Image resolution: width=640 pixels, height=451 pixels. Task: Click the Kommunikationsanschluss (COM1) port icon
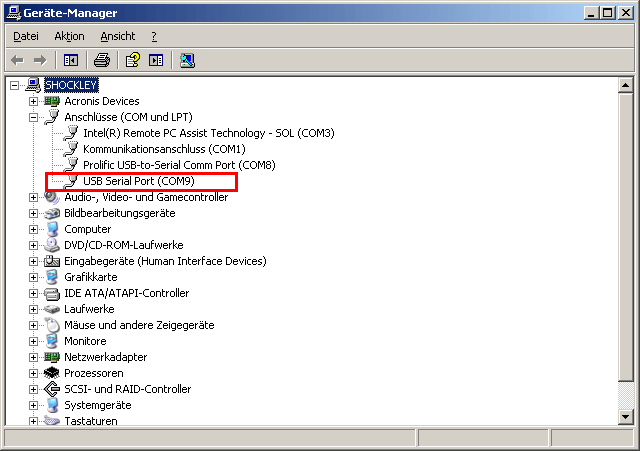coord(71,149)
